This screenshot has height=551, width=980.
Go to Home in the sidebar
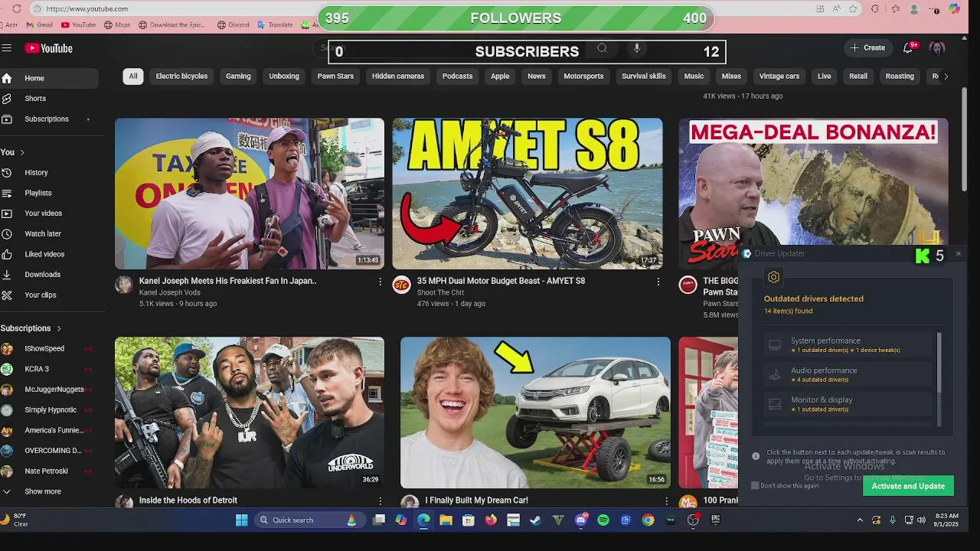[50, 78]
